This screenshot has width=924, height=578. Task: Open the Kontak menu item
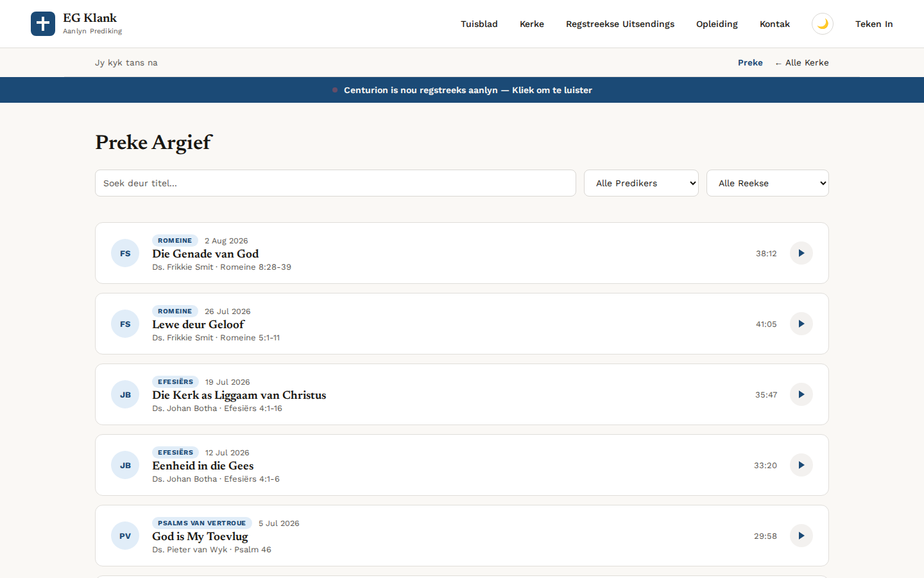pyautogui.click(x=774, y=24)
